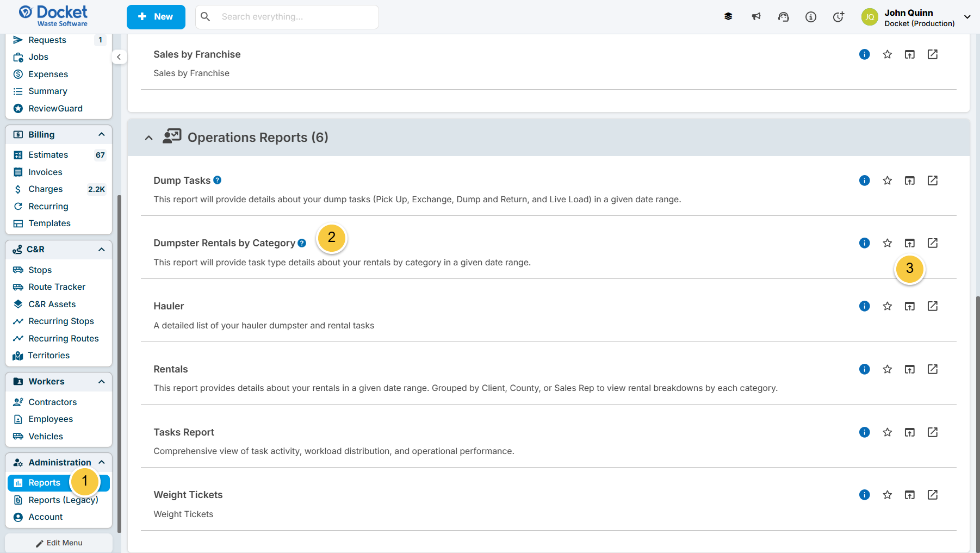This screenshot has height=553, width=980.
Task: Open Sales by Franchise externally
Action: point(933,54)
